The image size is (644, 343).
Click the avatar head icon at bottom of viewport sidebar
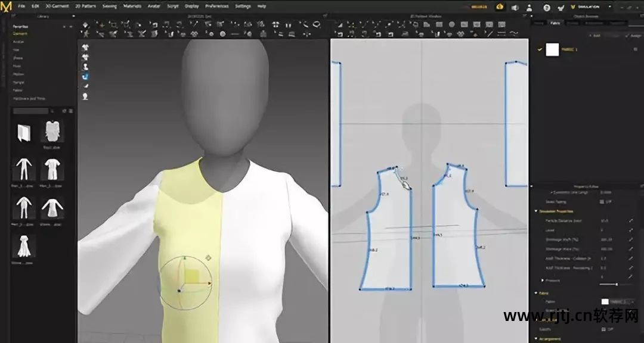[85, 96]
